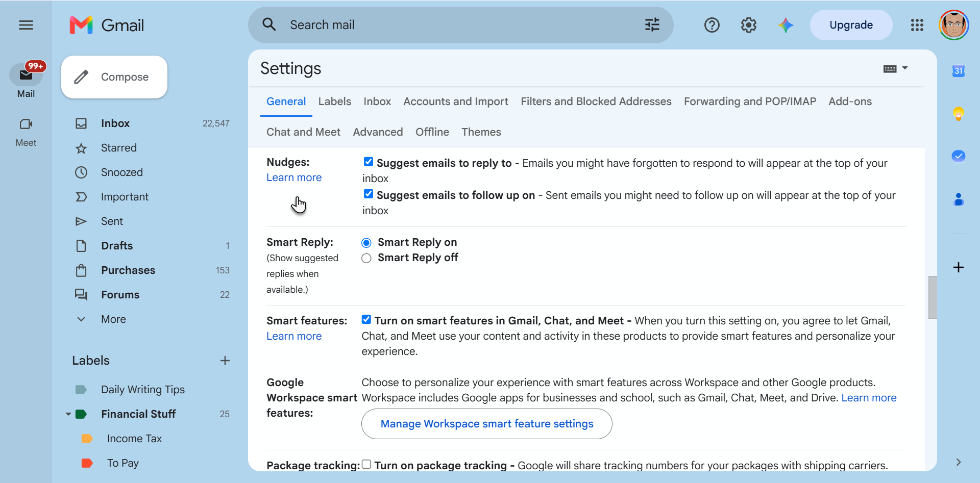Open Forwarding and POP/IMAP tab

(750, 101)
